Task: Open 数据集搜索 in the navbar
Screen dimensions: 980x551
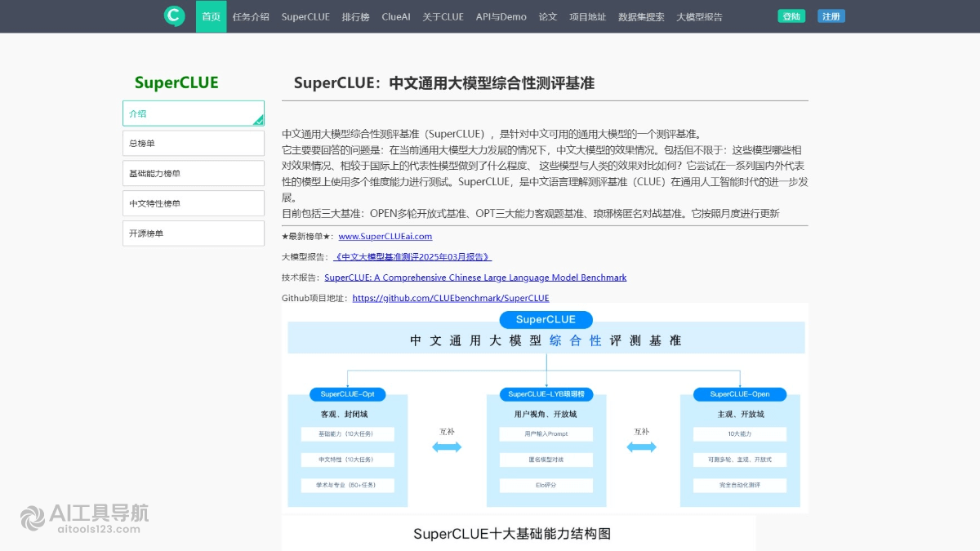Action: [641, 16]
